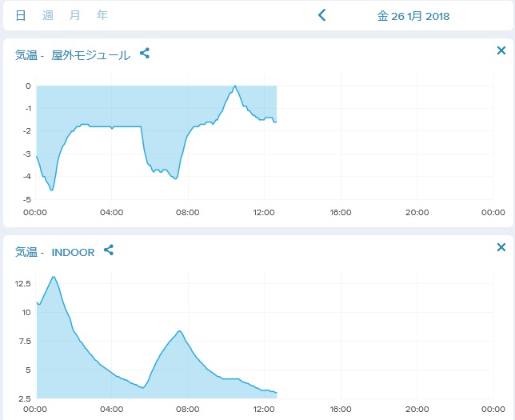Click indoor chart peak near 12.5 degrees

coord(54,277)
